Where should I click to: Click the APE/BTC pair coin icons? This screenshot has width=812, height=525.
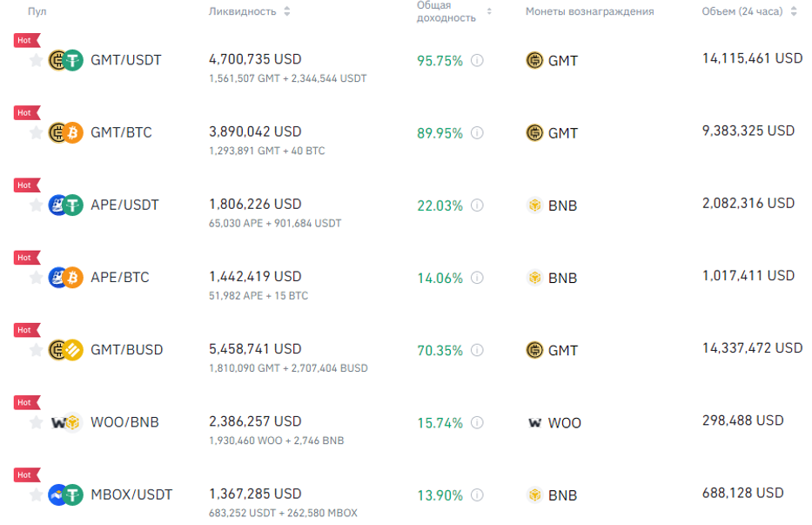[x=65, y=278]
